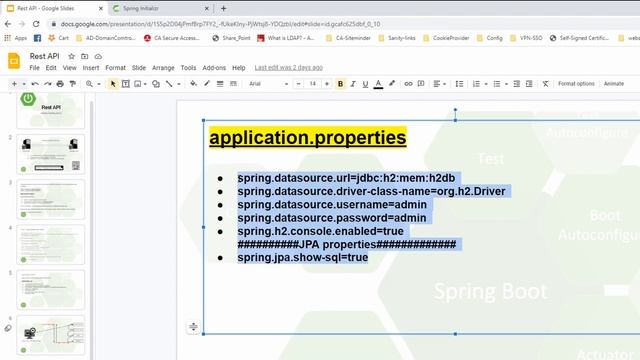This screenshot has height=360, width=640.
Task: Open the Format menu
Action: click(116, 68)
